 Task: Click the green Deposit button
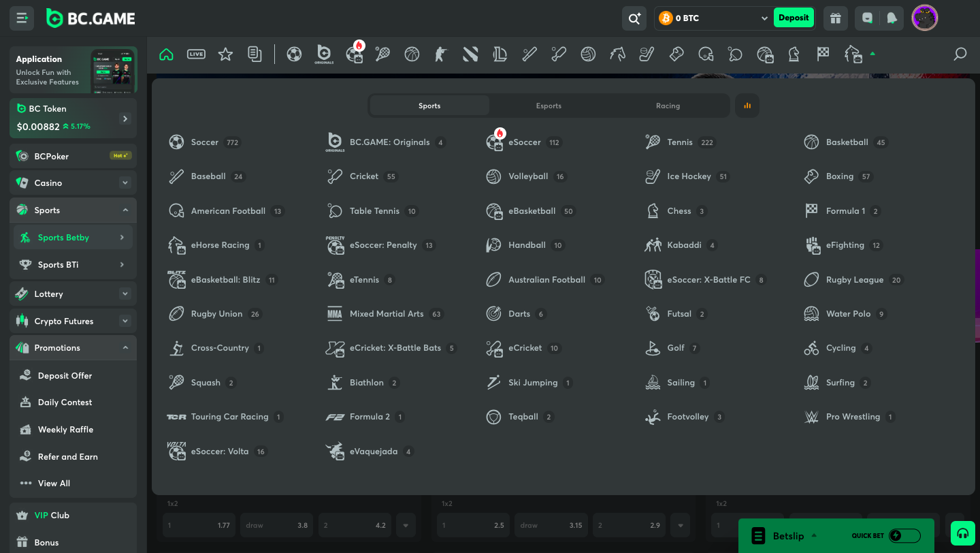pyautogui.click(x=794, y=18)
